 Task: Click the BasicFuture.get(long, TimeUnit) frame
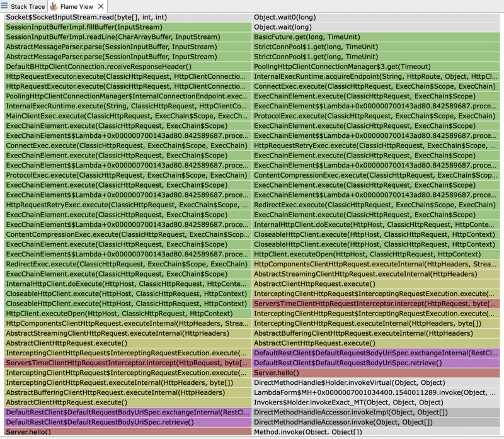[375, 37]
